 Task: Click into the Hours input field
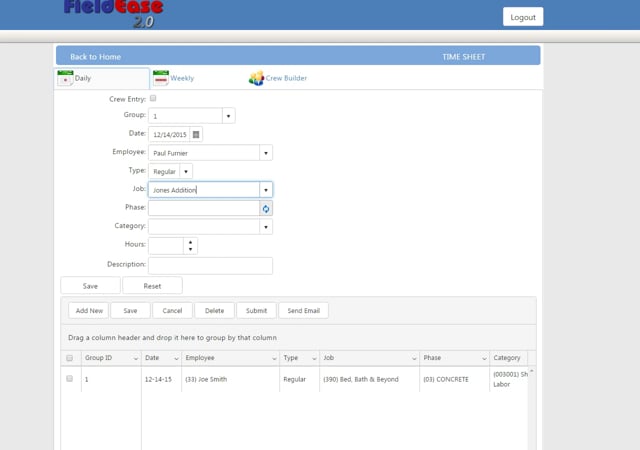[x=166, y=246]
